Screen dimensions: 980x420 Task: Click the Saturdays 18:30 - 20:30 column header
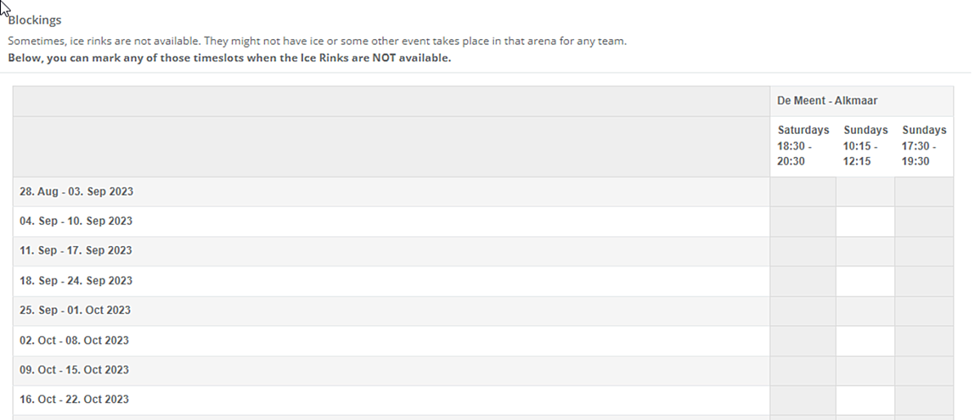pos(803,145)
